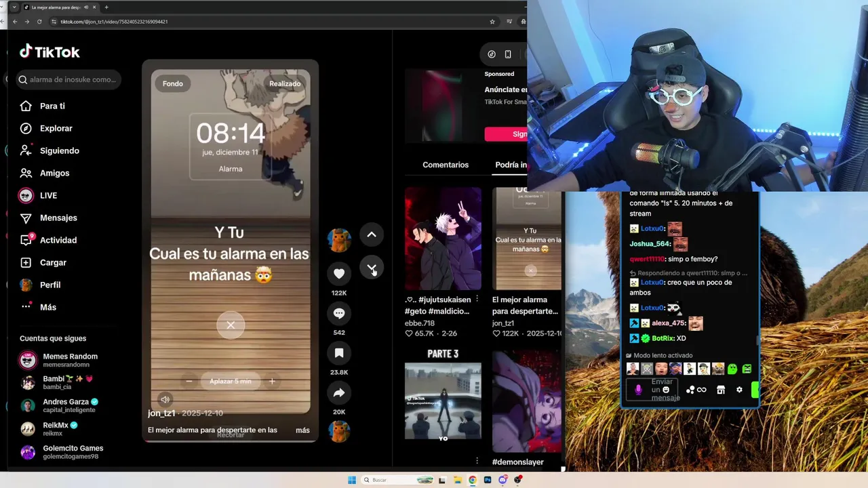
Task: Open the media control icon in Chrome toolbar
Action: (509, 22)
